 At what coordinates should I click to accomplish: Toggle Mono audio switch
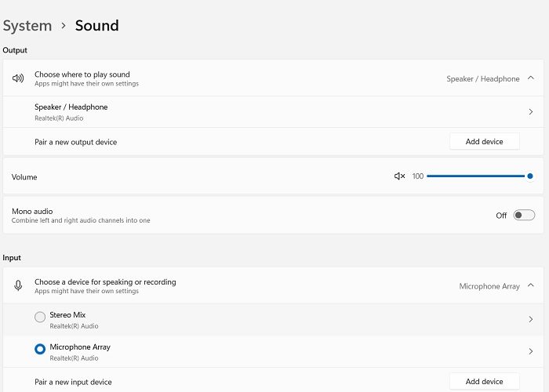[524, 216]
